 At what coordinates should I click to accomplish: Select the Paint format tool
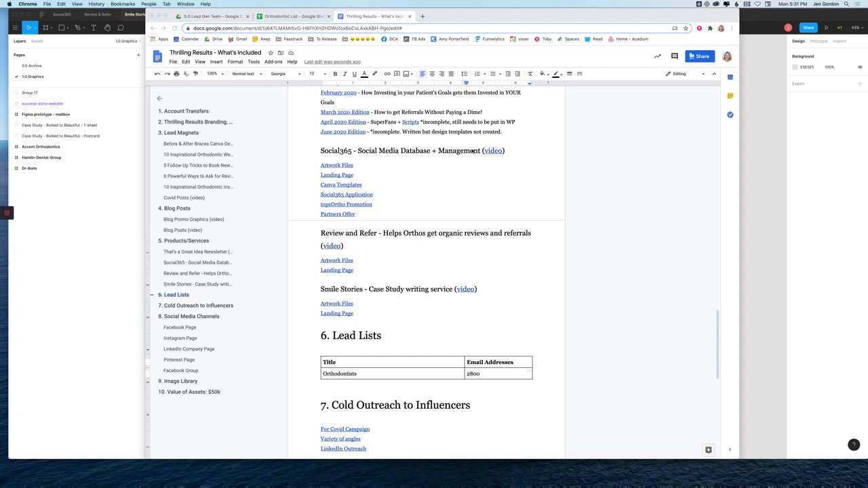point(195,74)
